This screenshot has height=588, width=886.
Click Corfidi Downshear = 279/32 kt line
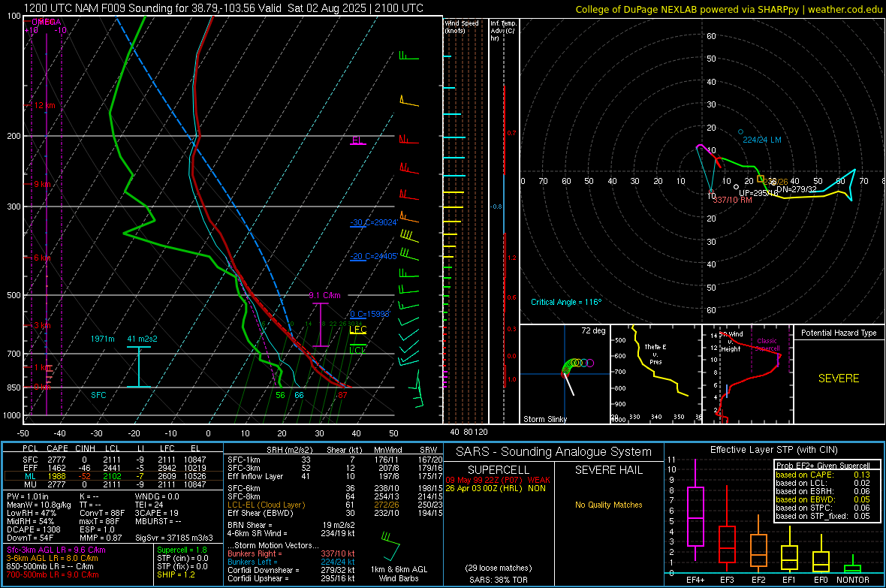pos(291,570)
